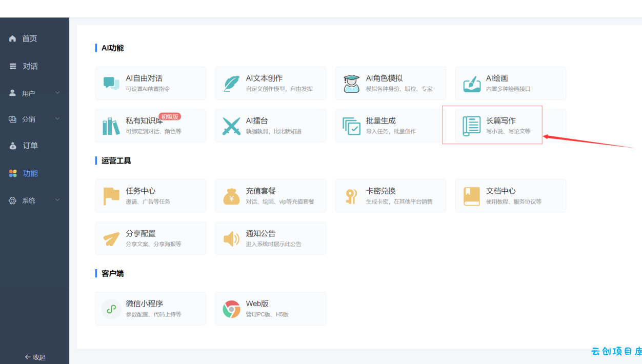Open the AI自由对话 title
This screenshot has width=642, height=364.
click(144, 78)
